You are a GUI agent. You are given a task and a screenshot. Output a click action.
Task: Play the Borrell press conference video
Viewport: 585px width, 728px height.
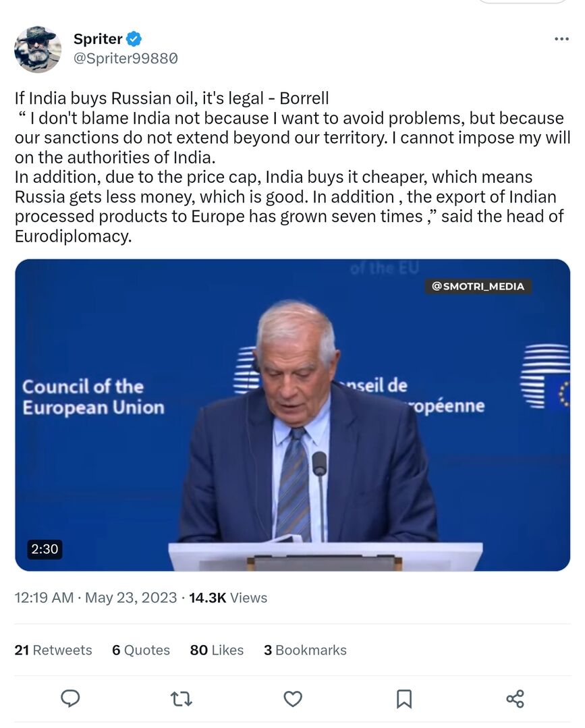coord(292,415)
